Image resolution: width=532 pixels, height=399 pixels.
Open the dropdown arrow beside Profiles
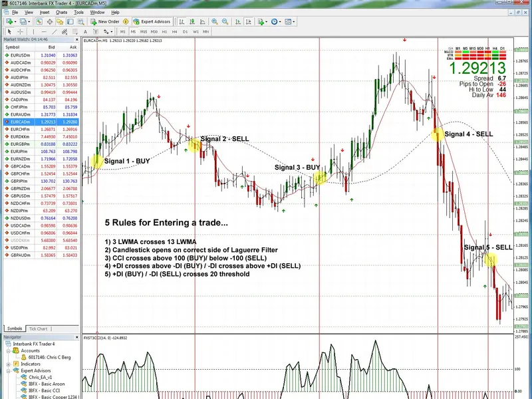click(x=29, y=22)
